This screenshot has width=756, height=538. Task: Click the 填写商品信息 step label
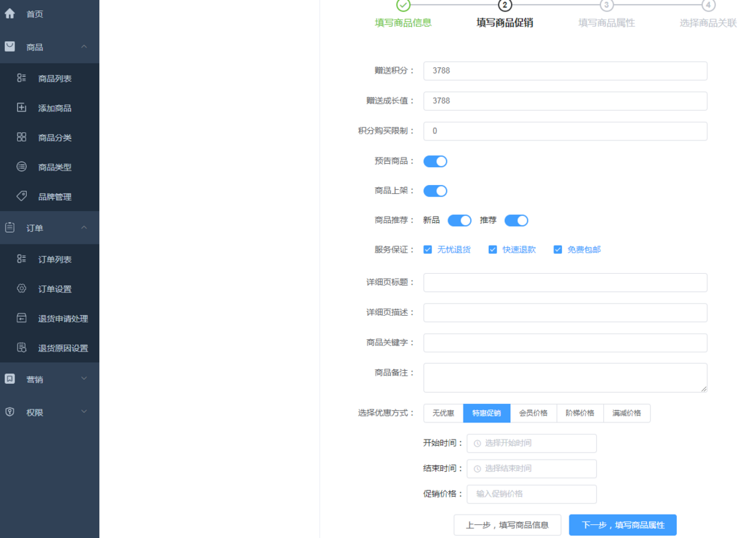pyautogui.click(x=403, y=23)
